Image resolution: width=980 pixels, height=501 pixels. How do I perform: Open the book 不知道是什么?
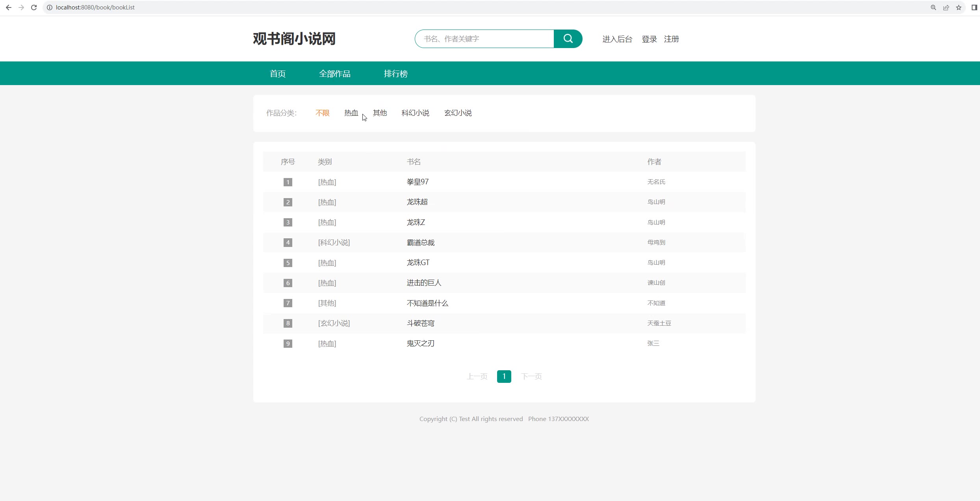coord(427,303)
